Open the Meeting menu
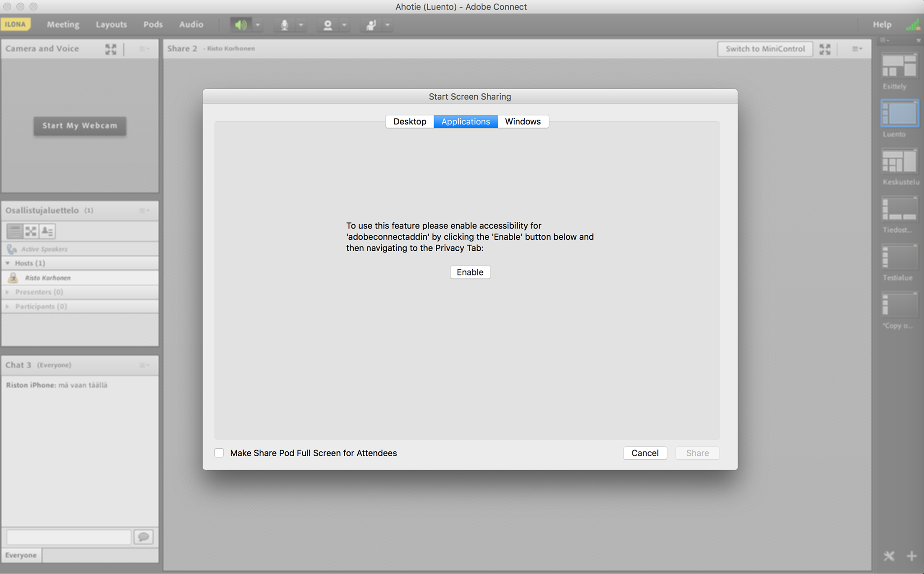The height and width of the screenshot is (574, 924). 63,24
